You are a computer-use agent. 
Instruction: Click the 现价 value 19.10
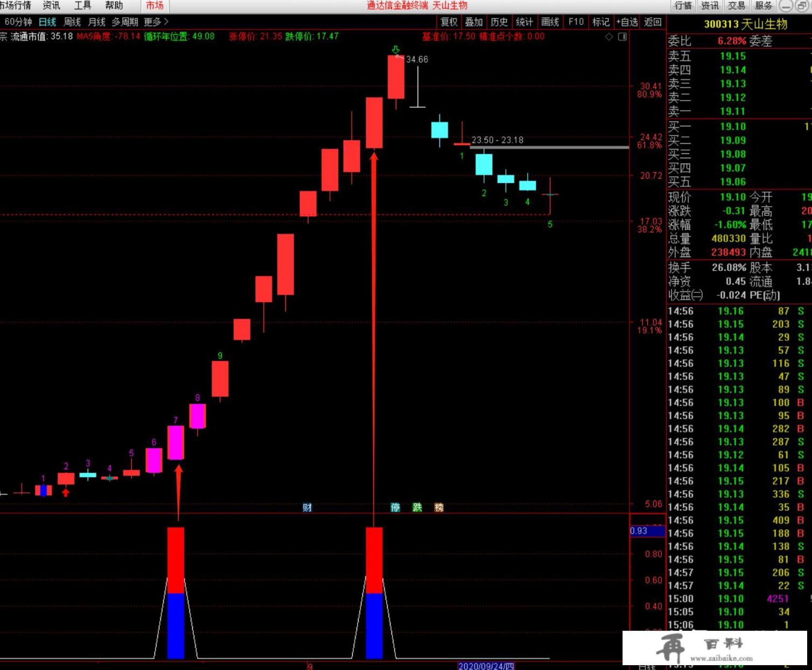[733, 197]
